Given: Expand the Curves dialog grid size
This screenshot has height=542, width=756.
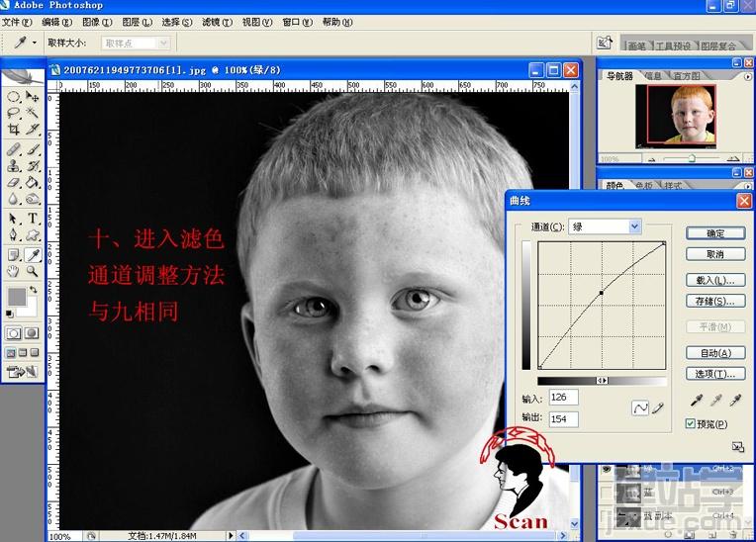Looking at the screenshot, I should pyautogui.click(x=737, y=447).
